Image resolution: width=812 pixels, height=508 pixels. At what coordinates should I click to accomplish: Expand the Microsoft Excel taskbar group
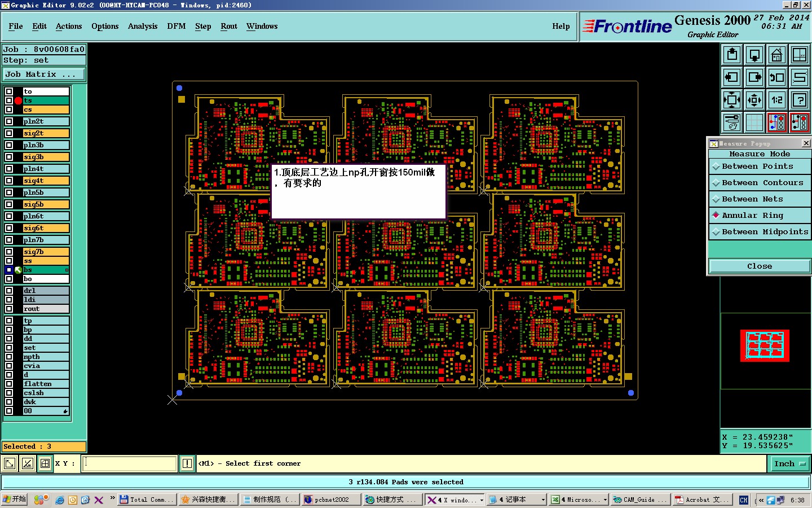[605, 500]
